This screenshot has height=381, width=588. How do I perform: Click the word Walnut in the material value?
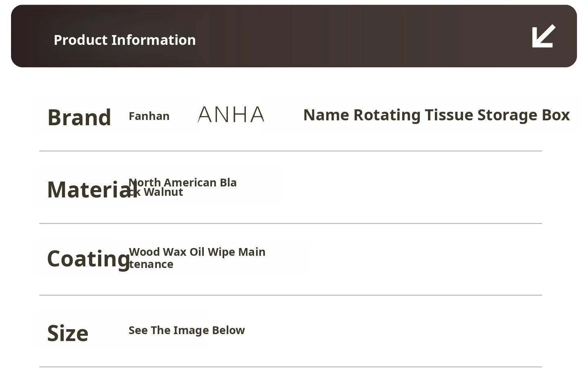pyautogui.click(x=163, y=192)
